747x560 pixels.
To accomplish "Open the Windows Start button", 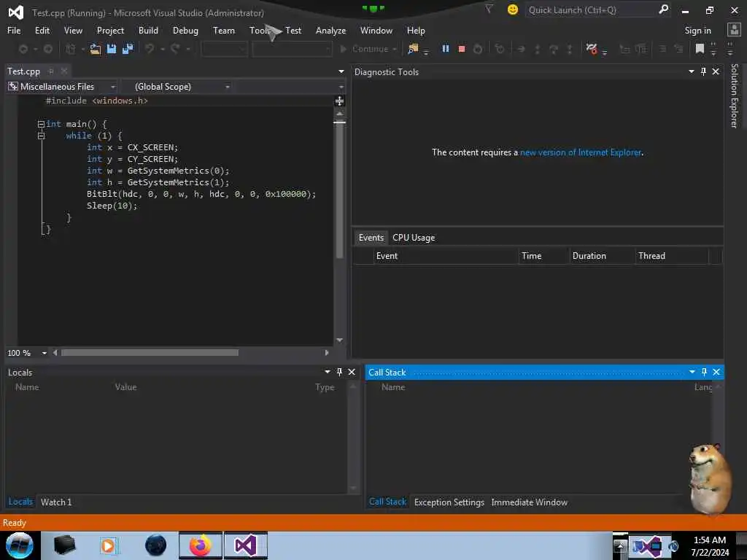I will pyautogui.click(x=20, y=545).
